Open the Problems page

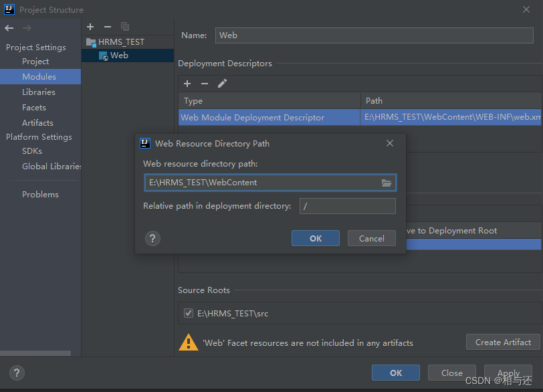[x=40, y=195]
